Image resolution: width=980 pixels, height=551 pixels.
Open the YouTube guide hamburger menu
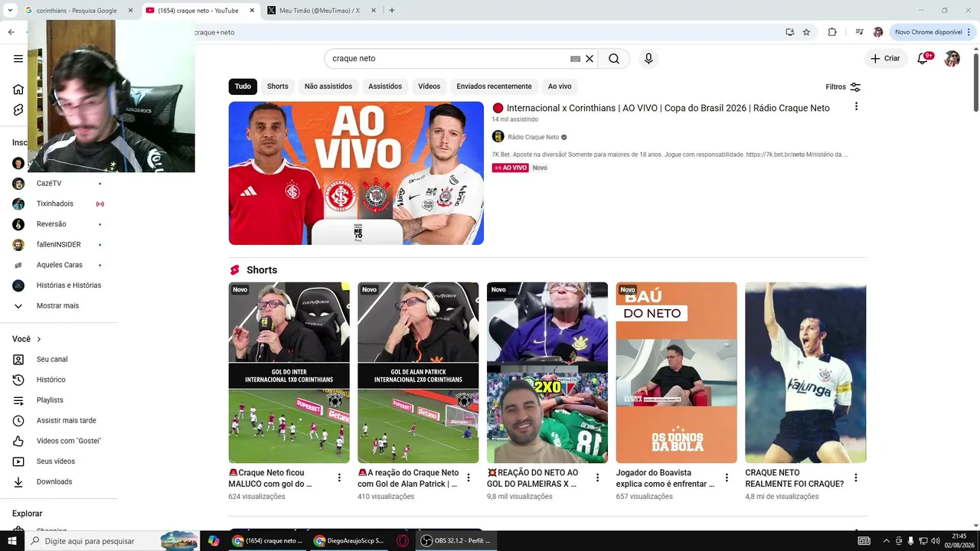click(18, 59)
